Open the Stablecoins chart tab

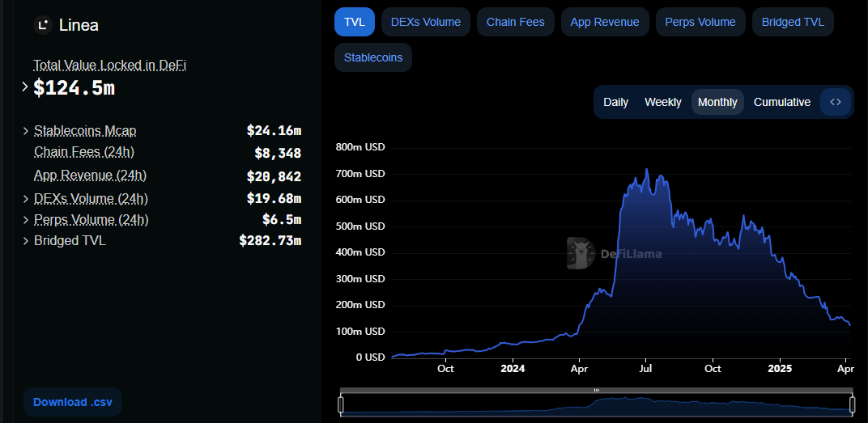[x=373, y=57]
